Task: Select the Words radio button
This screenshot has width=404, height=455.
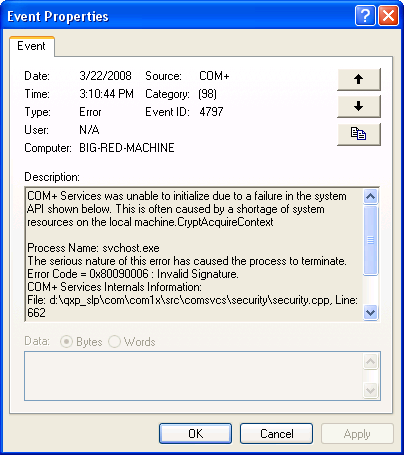Action: (x=114, y=342)
